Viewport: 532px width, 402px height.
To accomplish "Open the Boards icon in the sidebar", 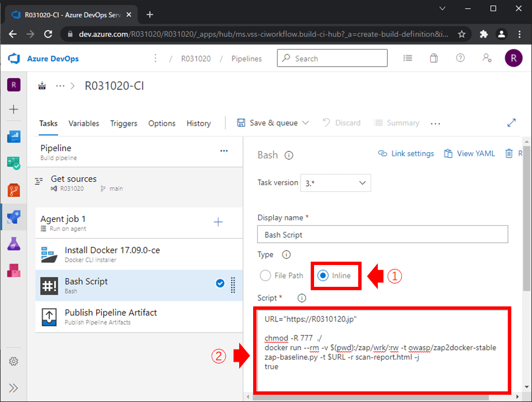I will (x=14, y=163).
